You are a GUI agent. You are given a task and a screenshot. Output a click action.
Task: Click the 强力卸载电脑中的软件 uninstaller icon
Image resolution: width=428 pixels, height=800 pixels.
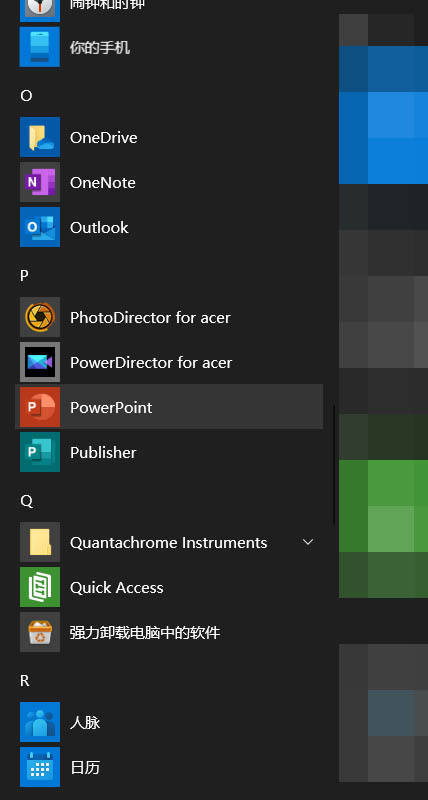click(40, 632)
